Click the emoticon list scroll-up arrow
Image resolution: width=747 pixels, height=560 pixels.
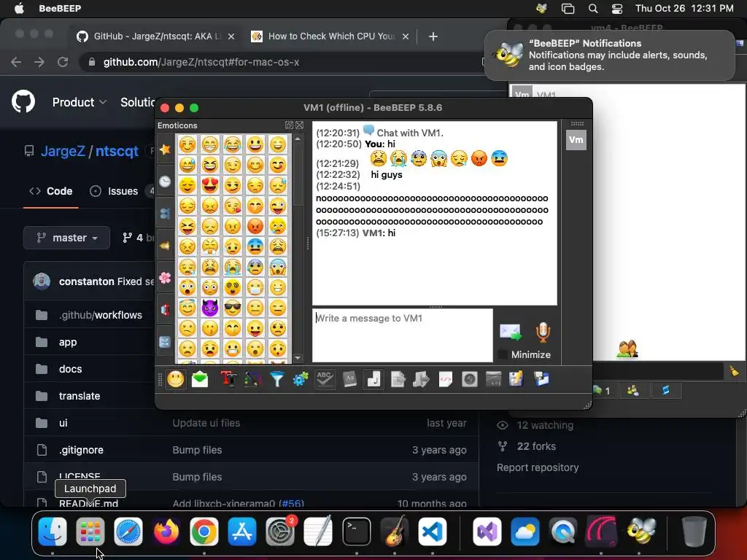298,139
